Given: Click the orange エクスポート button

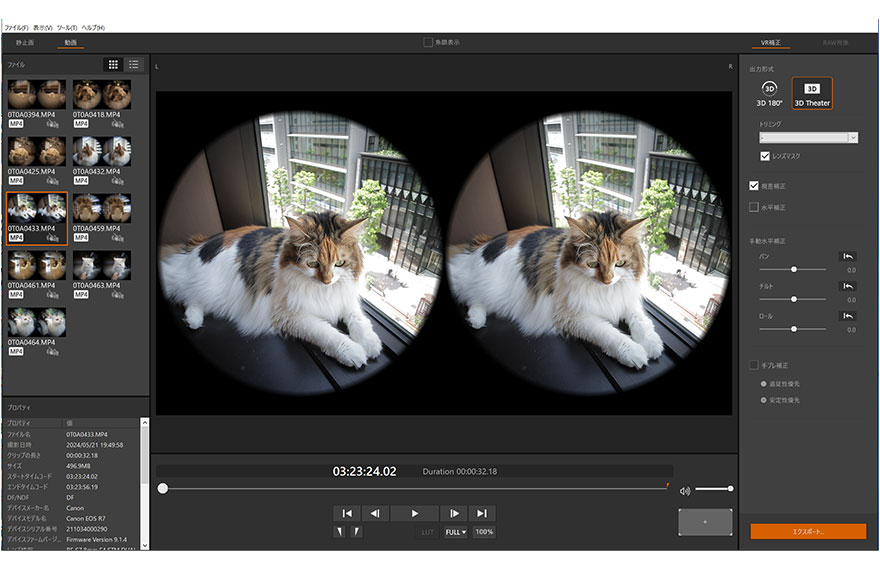Looking at the screenshot, I should [808, 531].
